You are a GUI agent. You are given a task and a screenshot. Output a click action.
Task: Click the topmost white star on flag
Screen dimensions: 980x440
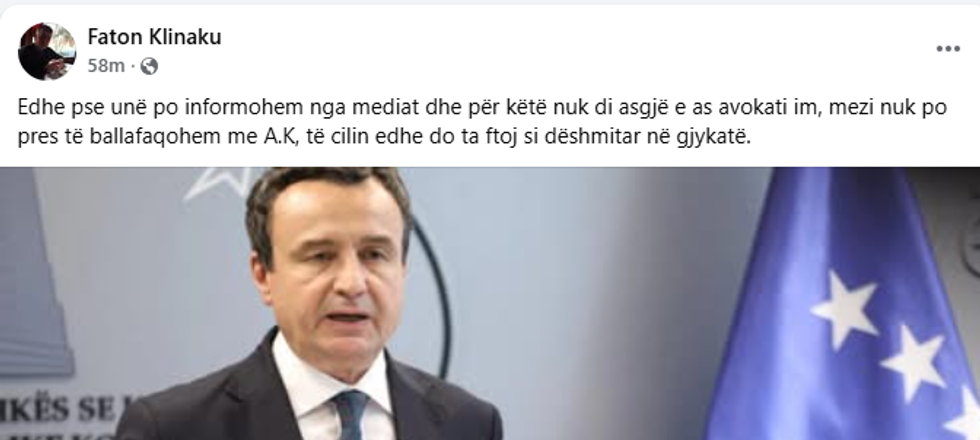(844, 309)
